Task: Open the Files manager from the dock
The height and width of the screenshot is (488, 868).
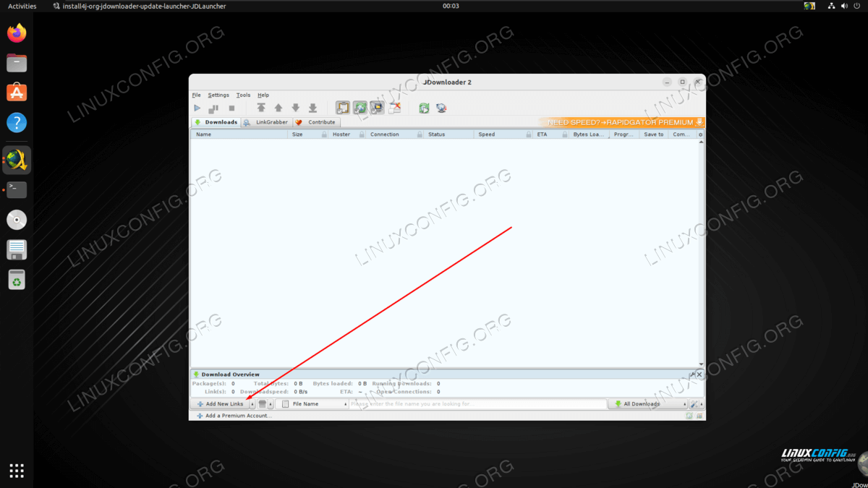Action: (x=17, y=63)
